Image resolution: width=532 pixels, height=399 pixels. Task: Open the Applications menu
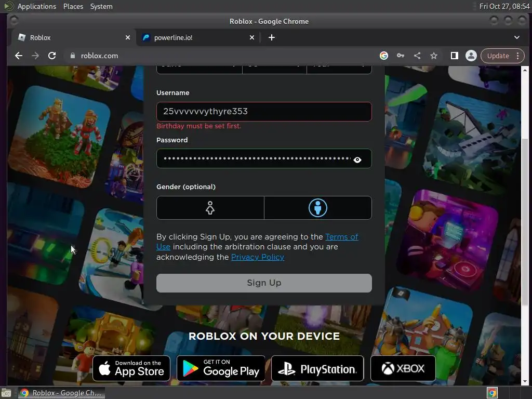(x=37, y=6)
